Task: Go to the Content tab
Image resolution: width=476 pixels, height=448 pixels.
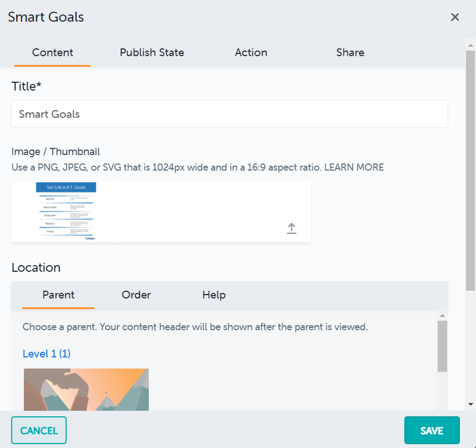Action: 53,53
